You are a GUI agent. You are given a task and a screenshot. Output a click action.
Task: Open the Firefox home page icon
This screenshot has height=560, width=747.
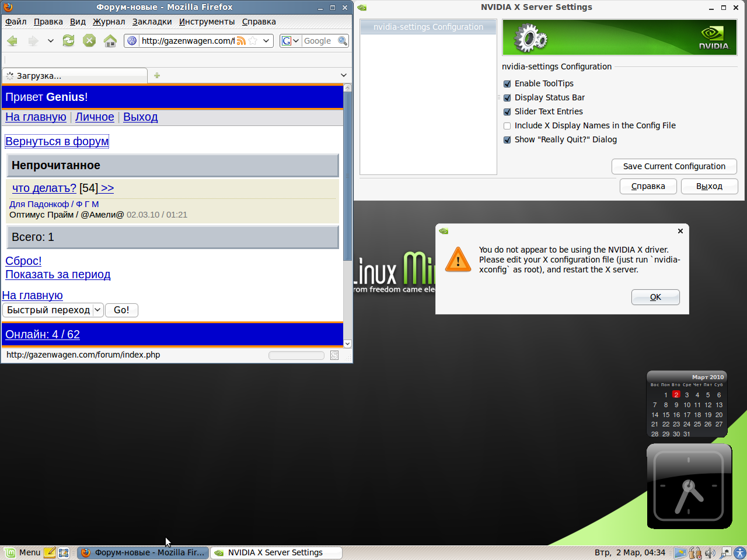click(110, 41)
